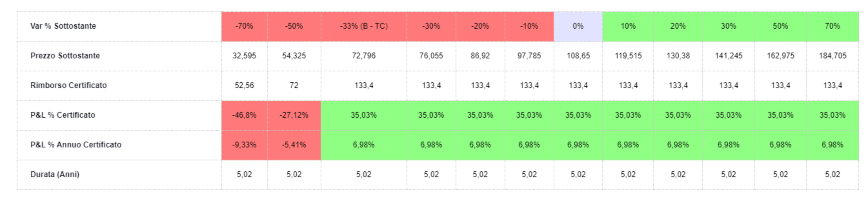
Task: Select the 162,975 price cell
Action: point(780,56)
